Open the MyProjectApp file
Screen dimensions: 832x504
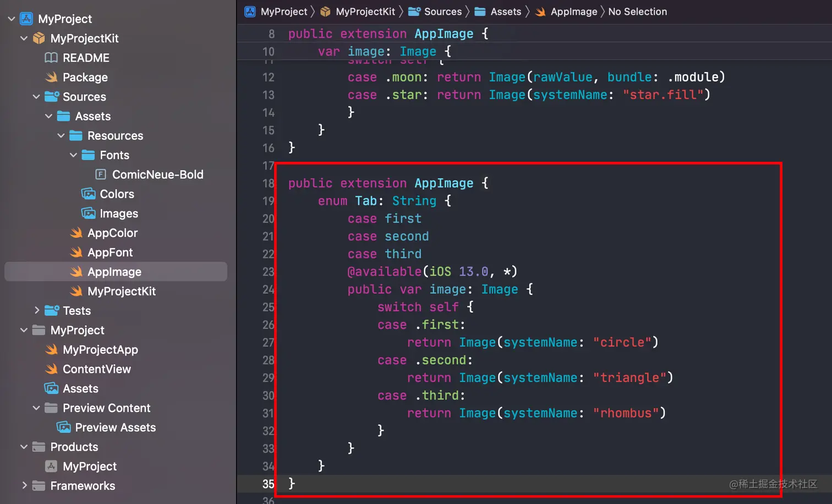pos(101,349)
